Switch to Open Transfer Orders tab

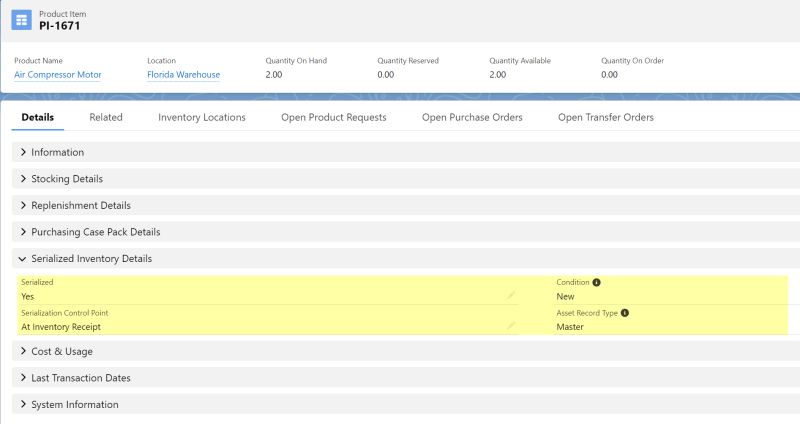click(x=606, y=117)
